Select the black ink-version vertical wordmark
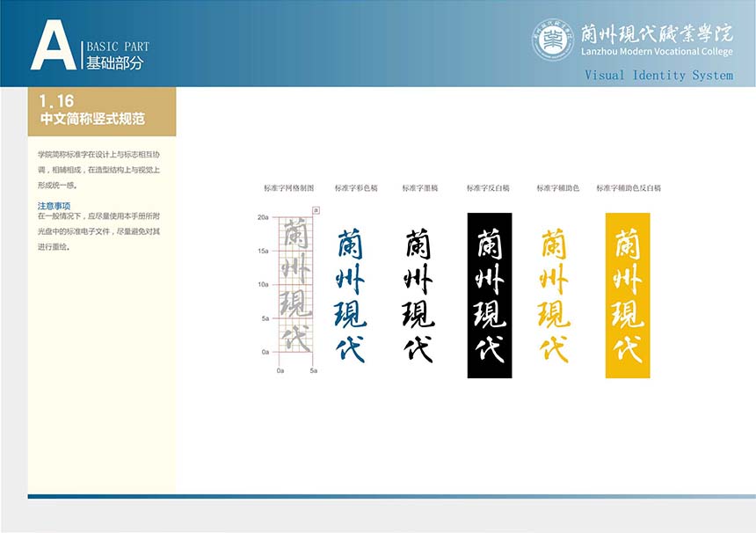The image size is (756, 533). pyautogui.click(x=418, y=296)
